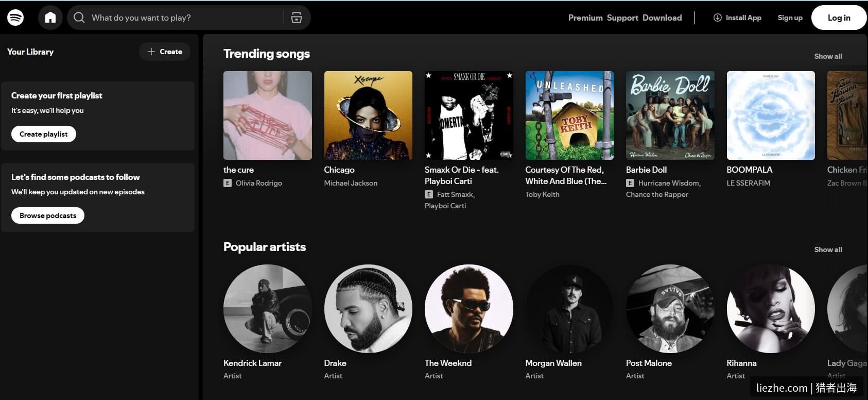Open 'the cure' album cover
The height and width of the screenshot is (400, 868).
coord(268,115)
